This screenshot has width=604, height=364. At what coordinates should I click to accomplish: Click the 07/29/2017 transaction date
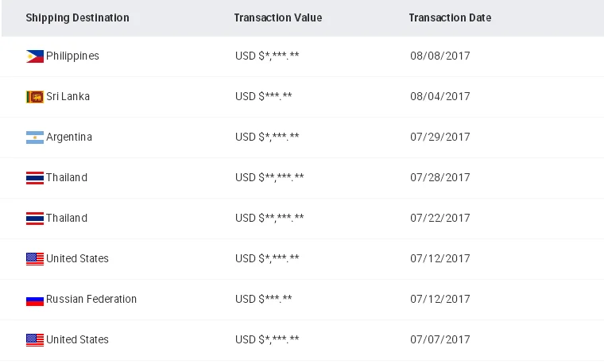click(439, 137)
